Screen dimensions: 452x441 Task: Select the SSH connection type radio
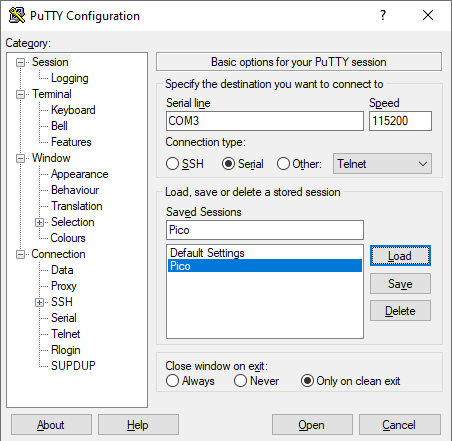point(172,164)
